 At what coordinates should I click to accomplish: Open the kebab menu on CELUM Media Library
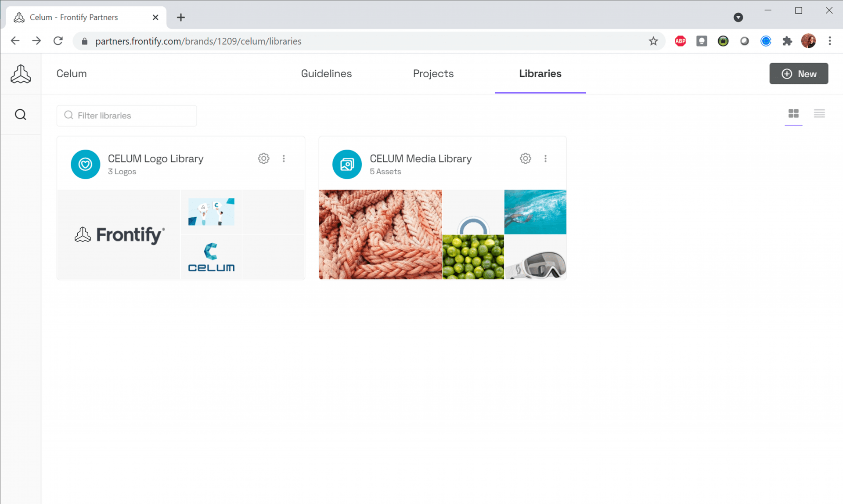point(545,158)
